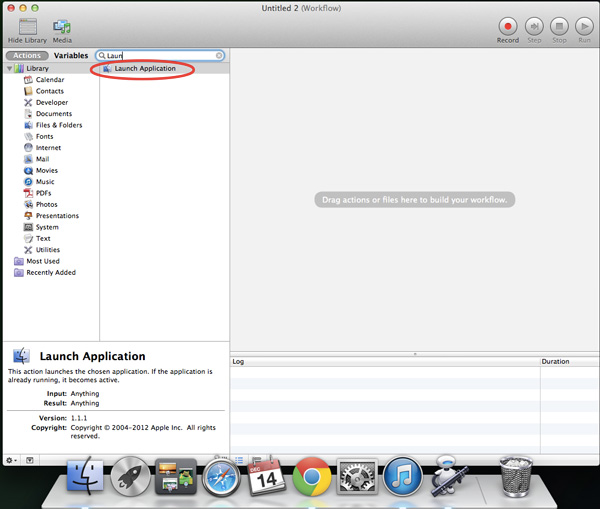The width and height of the screenshot is (600, 509).
Task: Open System Preferences from the Dock
Action: click(x=357, y=477)
